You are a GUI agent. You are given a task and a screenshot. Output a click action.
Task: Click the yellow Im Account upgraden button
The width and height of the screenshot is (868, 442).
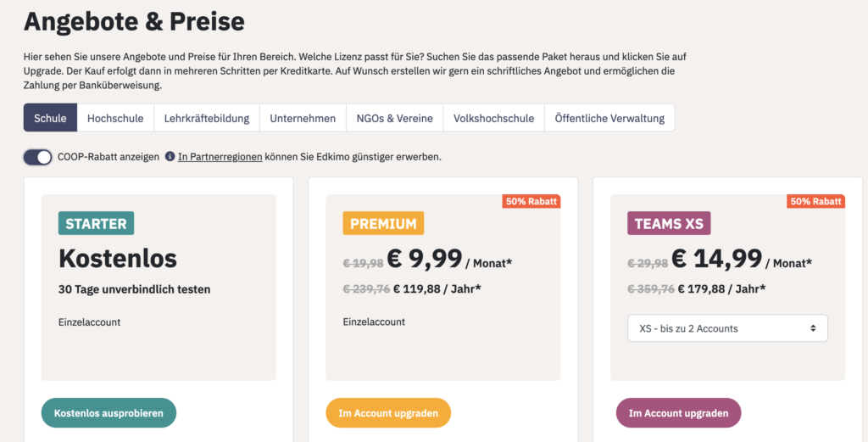point(388,413)
